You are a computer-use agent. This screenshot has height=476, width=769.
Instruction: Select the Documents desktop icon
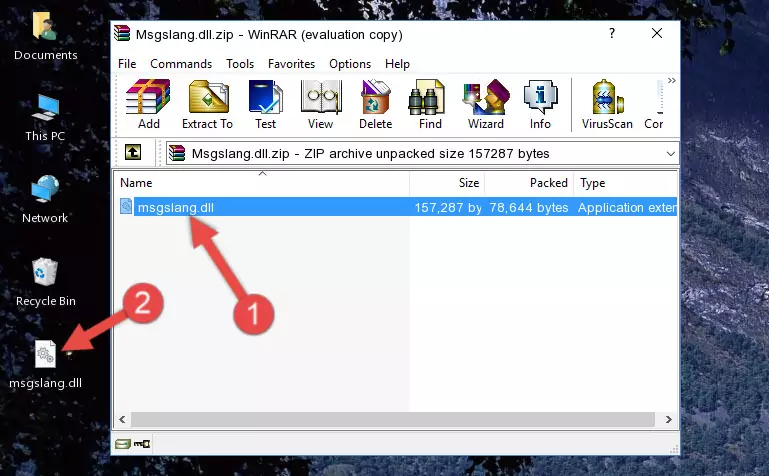46,37
